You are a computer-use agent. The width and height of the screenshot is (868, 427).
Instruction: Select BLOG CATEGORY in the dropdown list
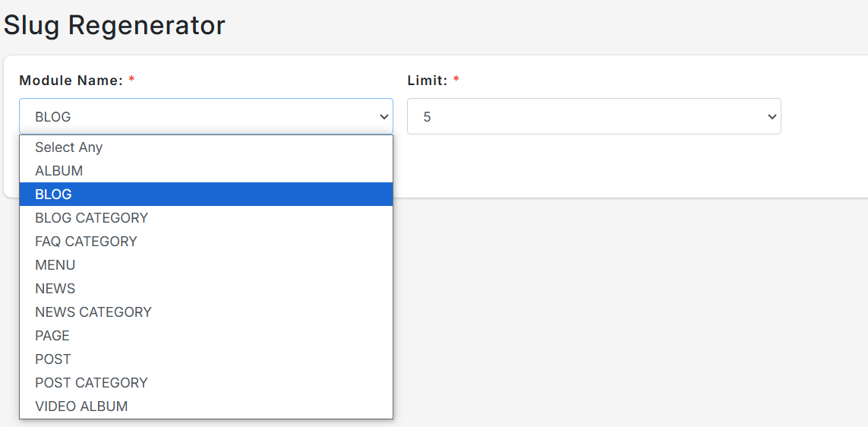click(x=206, y=217)
